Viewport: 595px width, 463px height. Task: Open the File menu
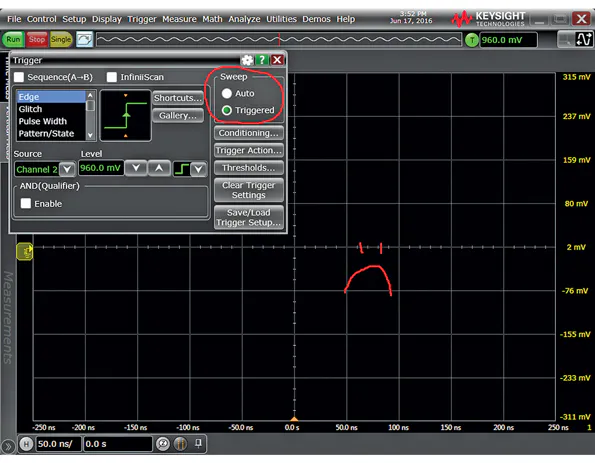click(14, 19)
